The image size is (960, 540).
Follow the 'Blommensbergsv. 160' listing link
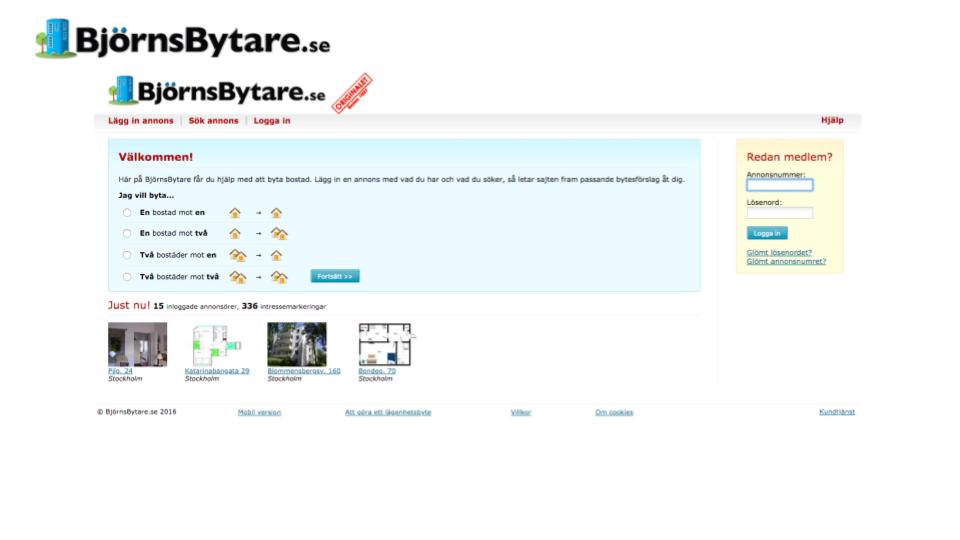[x=304, y=371]
